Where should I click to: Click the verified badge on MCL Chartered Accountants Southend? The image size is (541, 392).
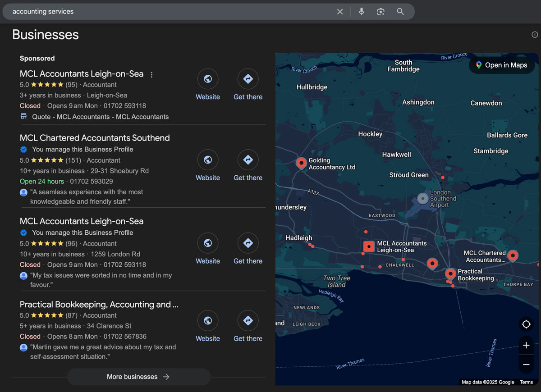(x=24, y=150)
